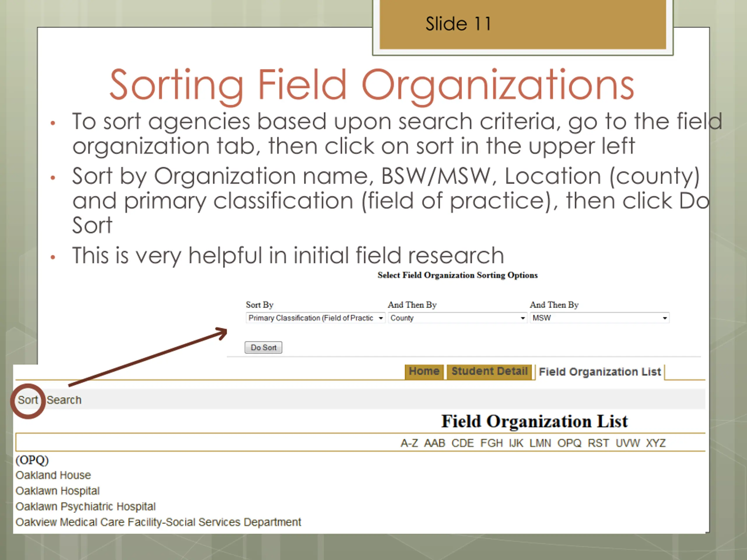Switch to the Student Detail tab

[x=489, y=372]
